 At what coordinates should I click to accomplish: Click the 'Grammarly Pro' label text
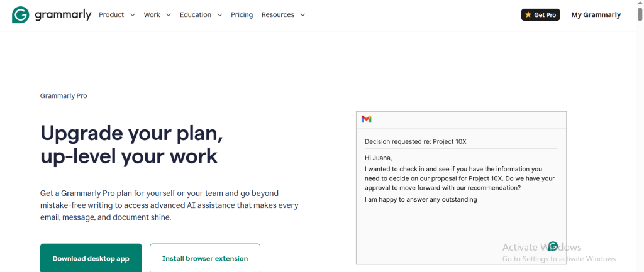(x=64, y=95)
